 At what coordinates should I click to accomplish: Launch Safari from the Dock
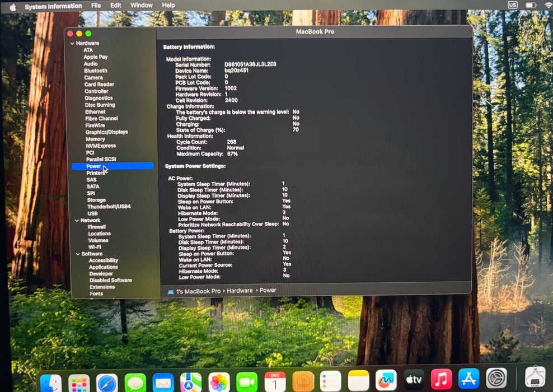coord(107,383)
